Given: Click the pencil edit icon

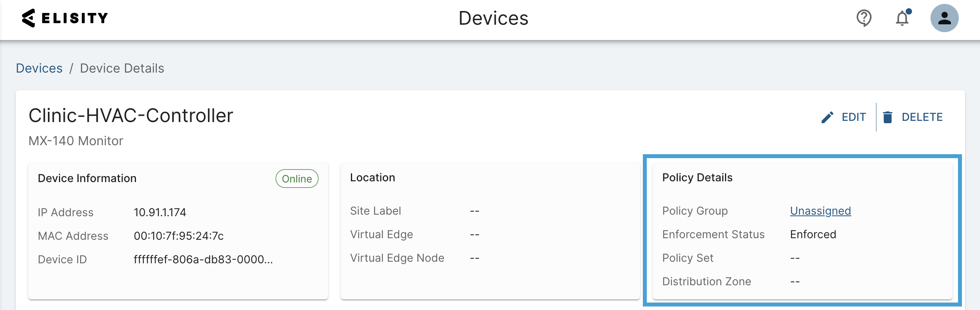Looking at the screenshot, I should [x=827, y=117].
